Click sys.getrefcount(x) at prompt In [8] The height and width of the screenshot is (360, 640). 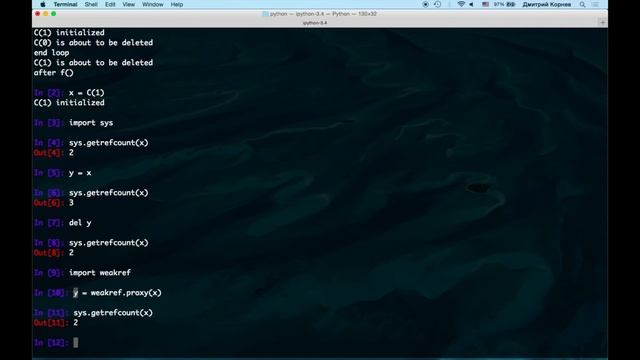pos(109,243)
